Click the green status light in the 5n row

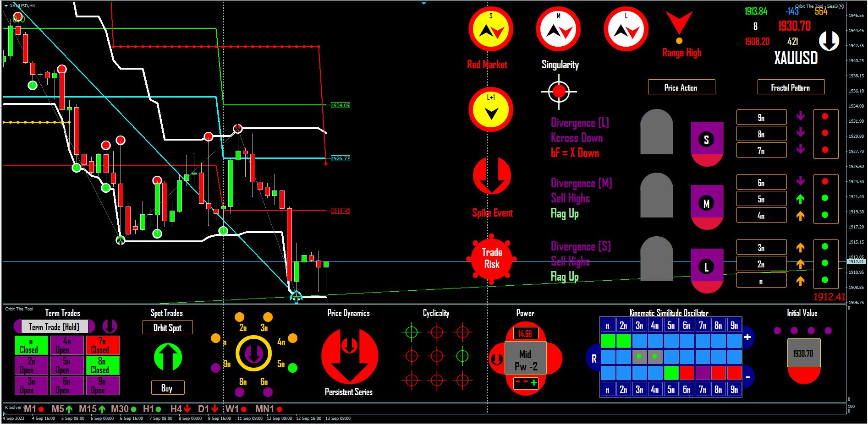pos(825,198)
